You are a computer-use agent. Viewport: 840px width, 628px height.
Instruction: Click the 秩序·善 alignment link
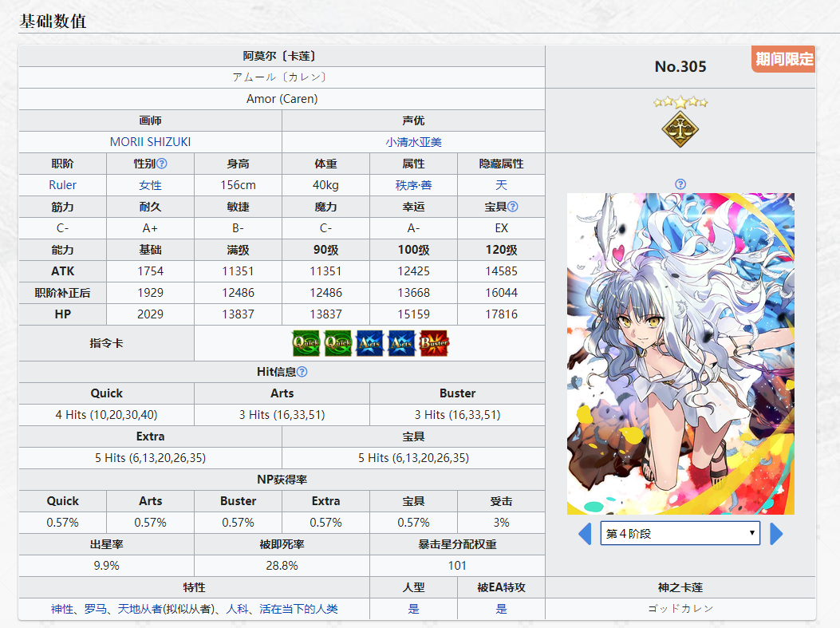point(413,185)
